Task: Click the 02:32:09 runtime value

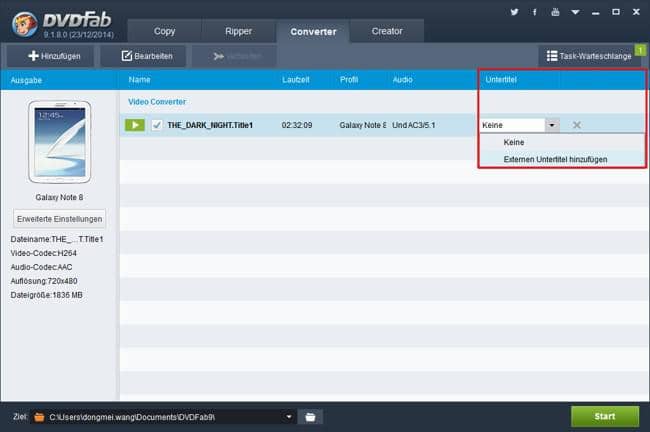Action: [x=297, y=125]
